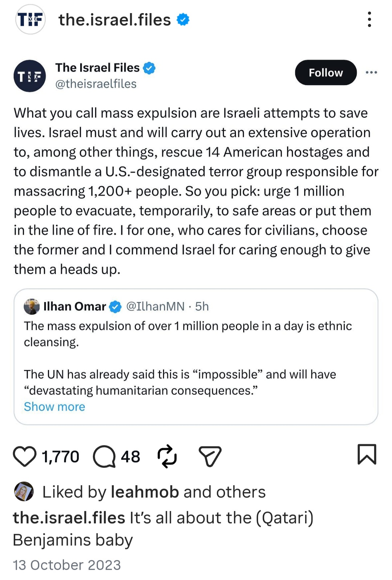Save post using the bookmark icon
This screenshot has height=580, width=392.
(367, 454)
